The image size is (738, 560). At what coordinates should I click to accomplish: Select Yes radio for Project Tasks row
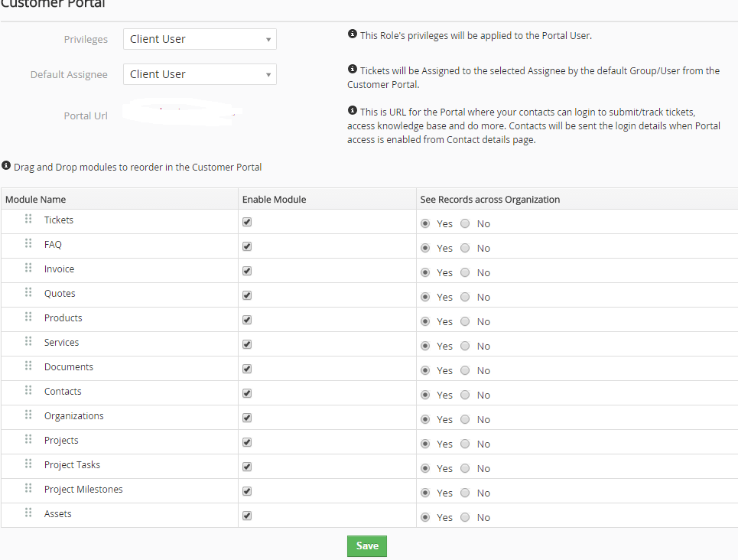[425, 469]
